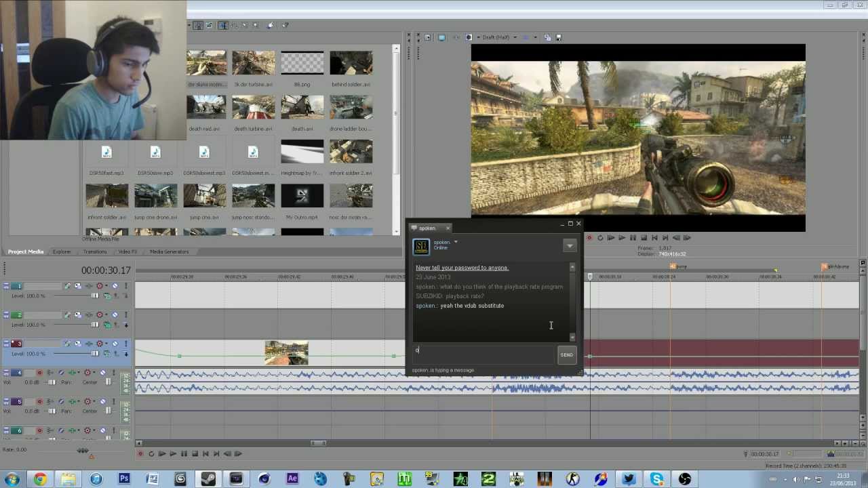The height and width of the screenshot is (488, 868).
Task: Mute video track 3
Action: tap(115, 344)
